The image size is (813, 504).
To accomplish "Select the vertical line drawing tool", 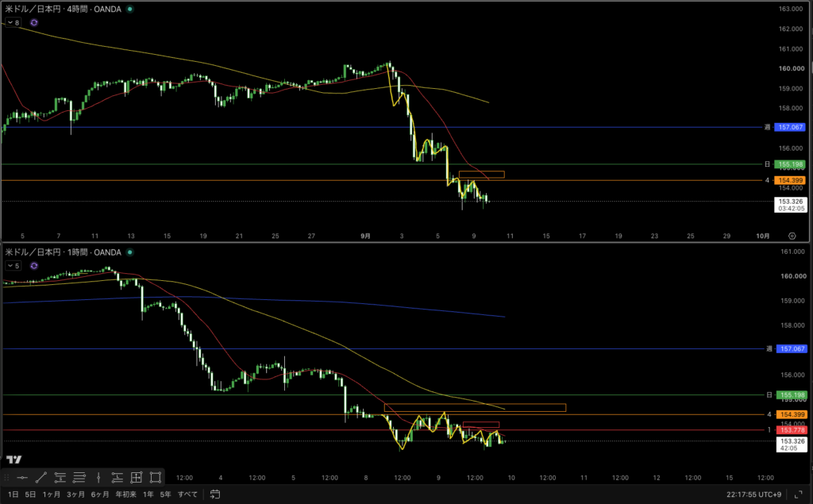I will (98, 478).
